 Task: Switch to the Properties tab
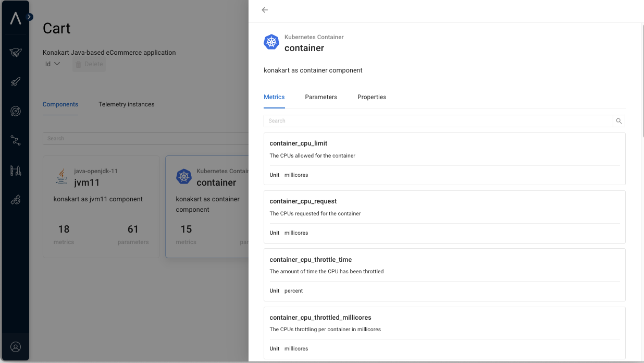coord(371,97)
